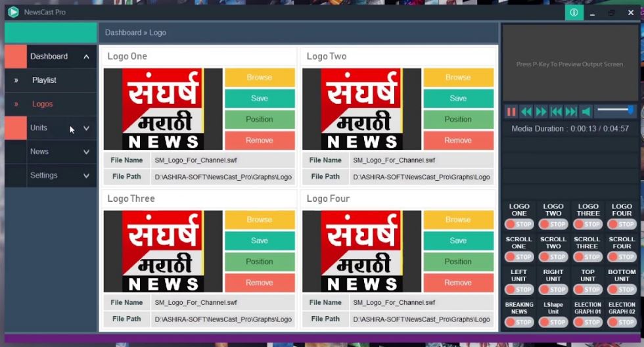Click Logo Four File Path field
This screenshot has width=644, height=347.
[422, 319]
